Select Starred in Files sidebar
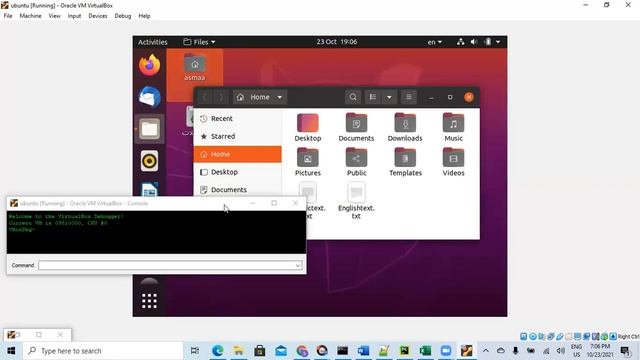Screen dimensions: 640x360 tap(238, 136)
